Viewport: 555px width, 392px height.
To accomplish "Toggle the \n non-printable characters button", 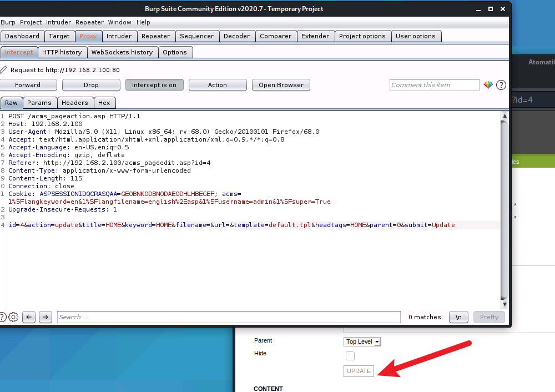I will [458, 317].
